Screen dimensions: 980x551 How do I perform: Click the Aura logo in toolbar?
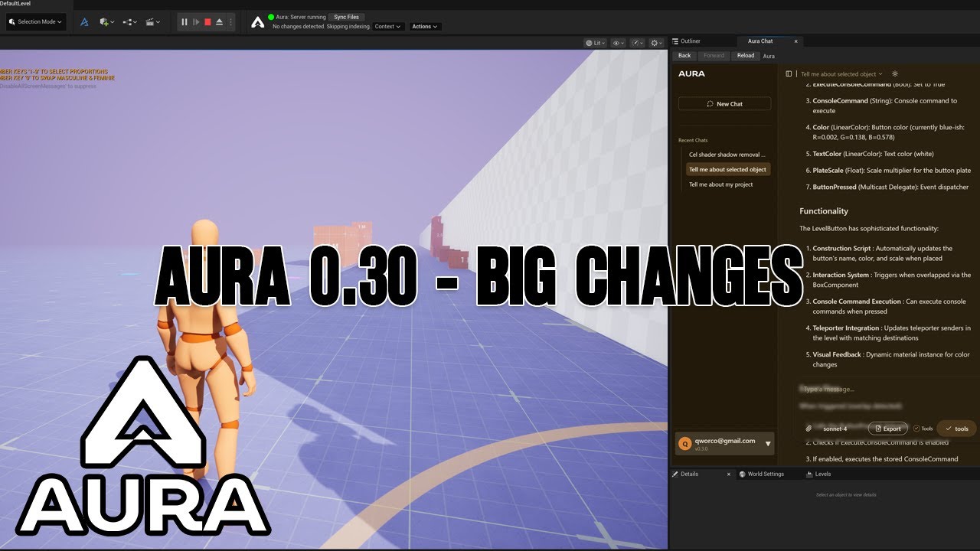coord(258,22)
